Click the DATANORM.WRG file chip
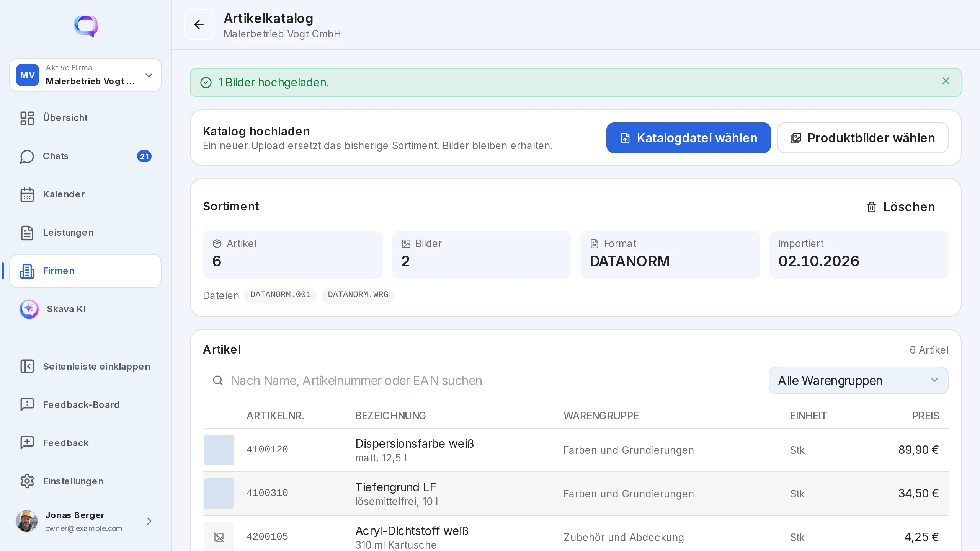980x551 pixels. pos(358,295)
